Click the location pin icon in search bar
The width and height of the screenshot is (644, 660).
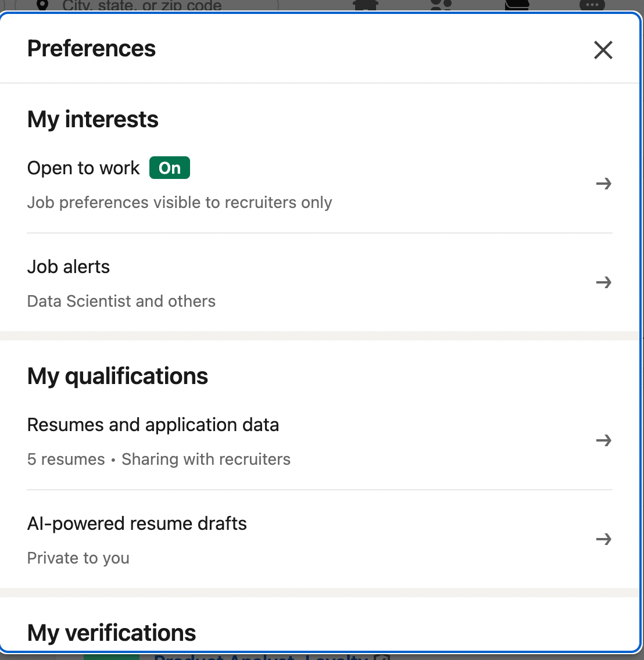click(x=42, y=5)
